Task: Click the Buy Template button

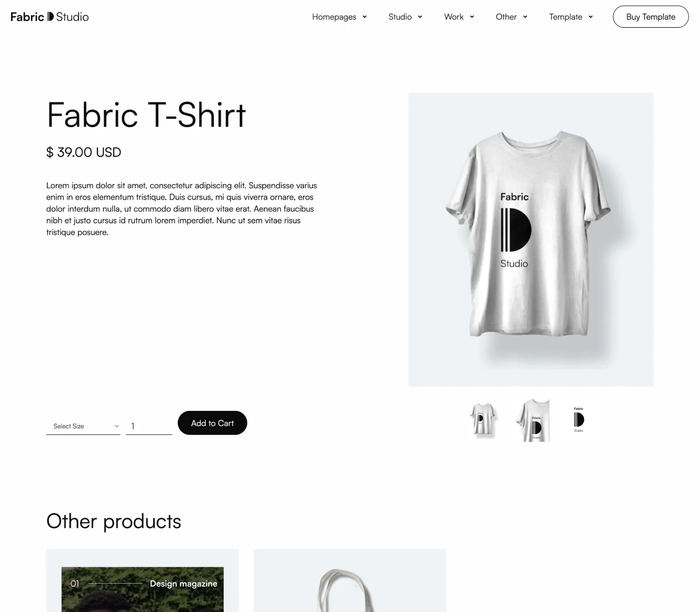Action: [x=651, y=17]
